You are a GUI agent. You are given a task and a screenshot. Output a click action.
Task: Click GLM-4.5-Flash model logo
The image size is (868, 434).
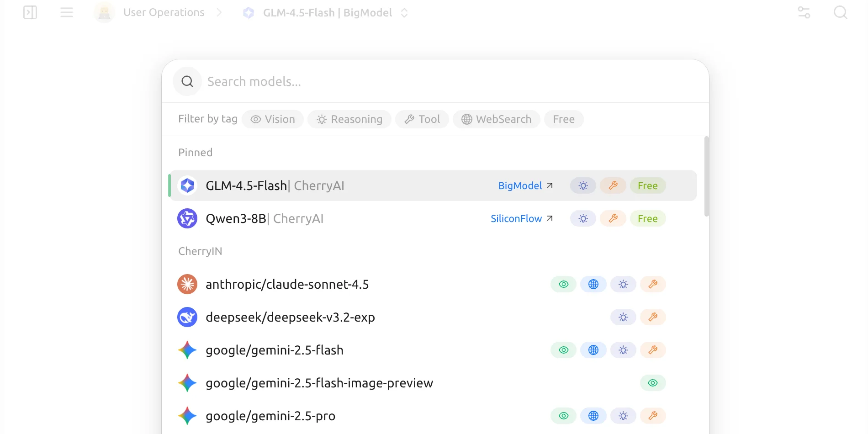187,185
